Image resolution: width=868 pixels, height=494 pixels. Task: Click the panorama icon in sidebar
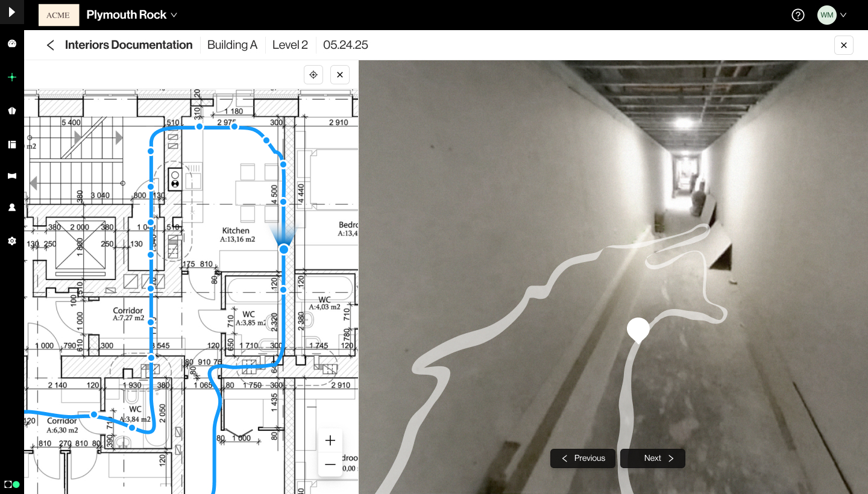click(x=11, y=176)
